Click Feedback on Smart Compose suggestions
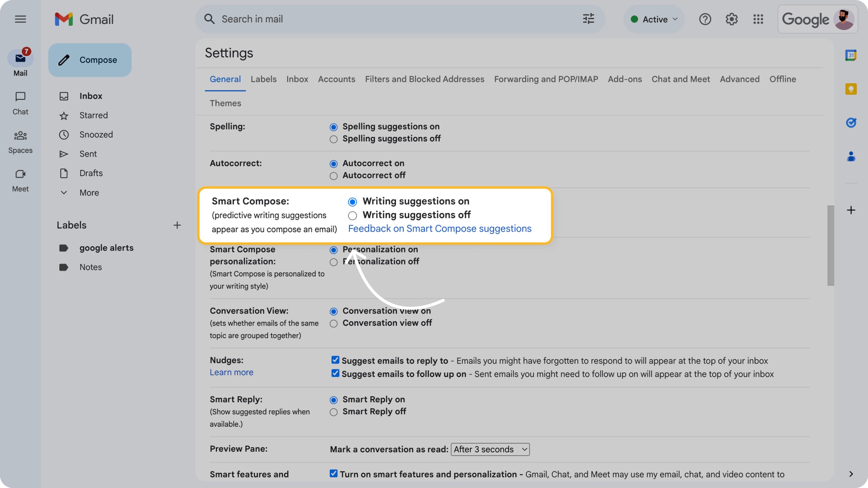Image resolution: width=868 pixels, height=488 pixels. [439, 228]
